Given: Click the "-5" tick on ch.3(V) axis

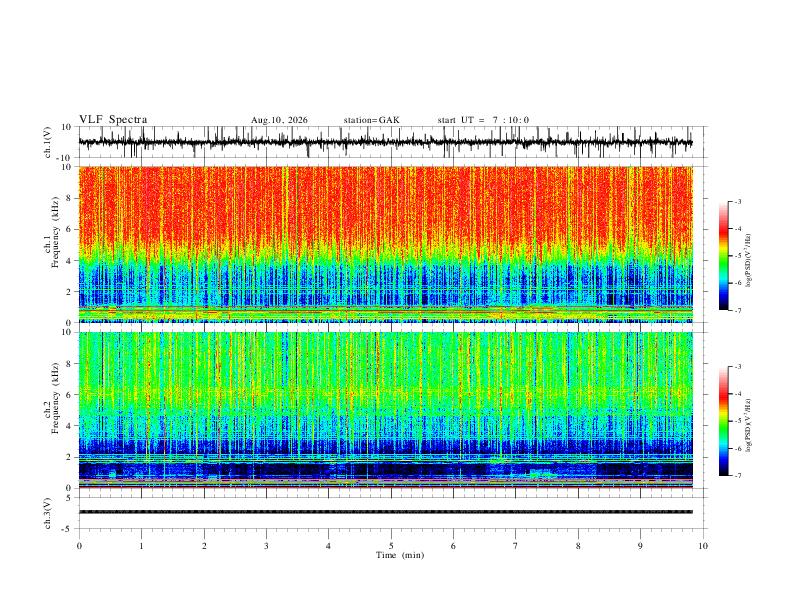Looking at the screenshot, I should (67, 529).
